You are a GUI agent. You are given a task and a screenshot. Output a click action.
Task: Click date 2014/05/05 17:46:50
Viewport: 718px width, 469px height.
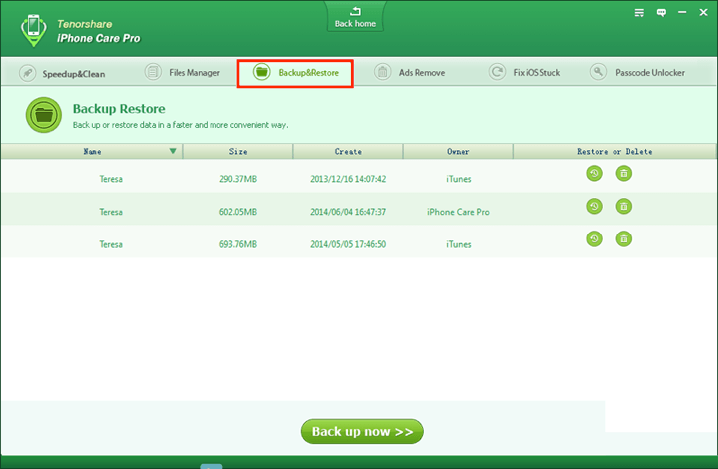[x=348, y=244]
